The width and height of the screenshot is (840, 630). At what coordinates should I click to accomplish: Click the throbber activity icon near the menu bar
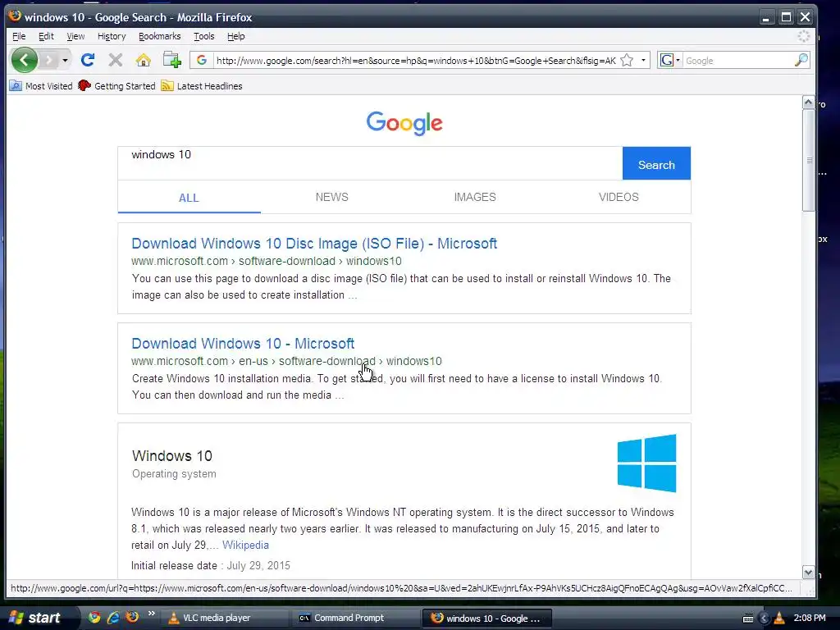[x=804, y=36]
